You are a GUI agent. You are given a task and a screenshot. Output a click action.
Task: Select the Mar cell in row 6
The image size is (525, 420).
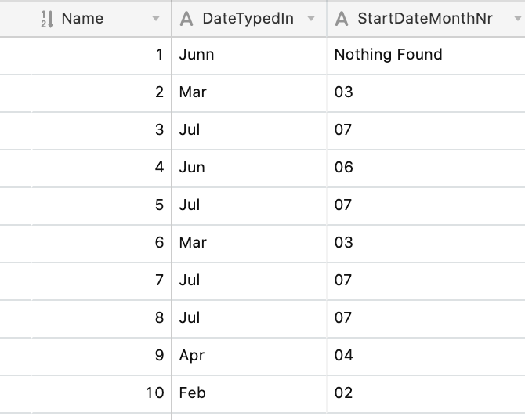point(249,242)
